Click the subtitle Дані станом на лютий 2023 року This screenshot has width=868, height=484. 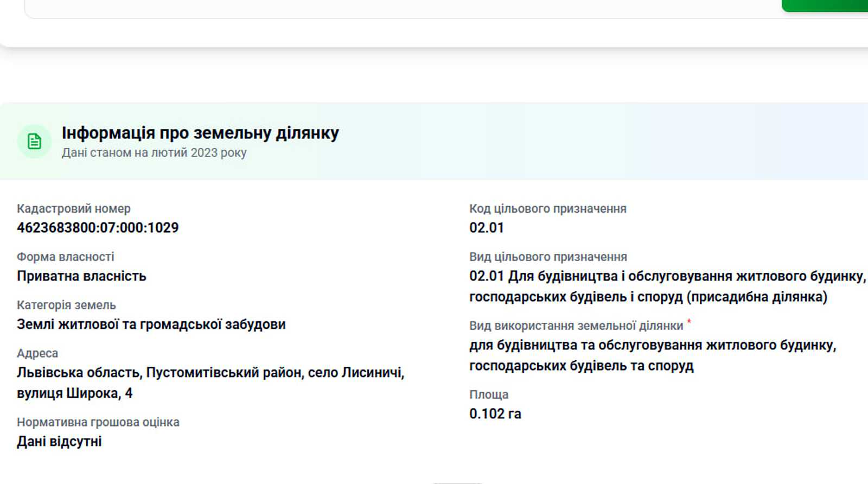tap(154, 153)
